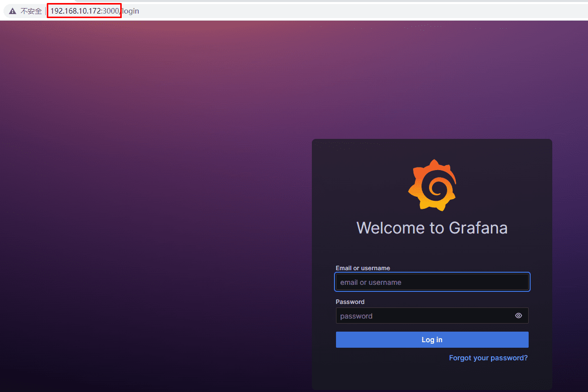Viewport: 588px width, 392px height.
Task: Click the Welcome to Grafana heading
Action: 432,227
